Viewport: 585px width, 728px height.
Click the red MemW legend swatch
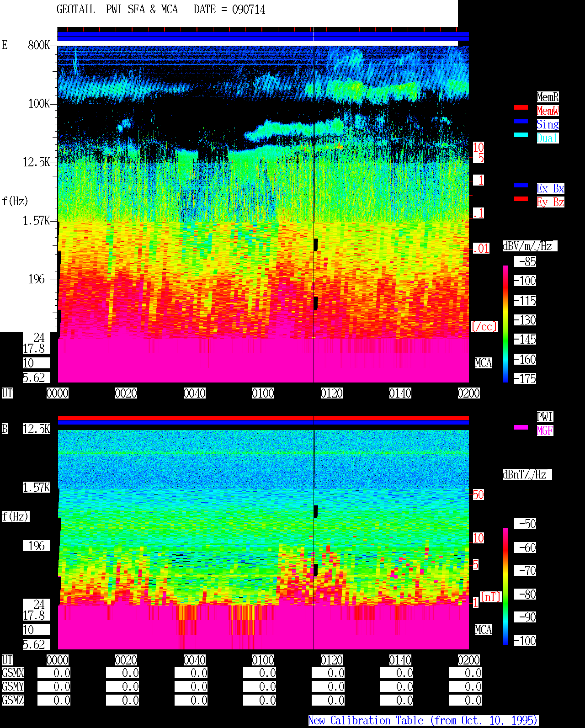tap(521, 107)
